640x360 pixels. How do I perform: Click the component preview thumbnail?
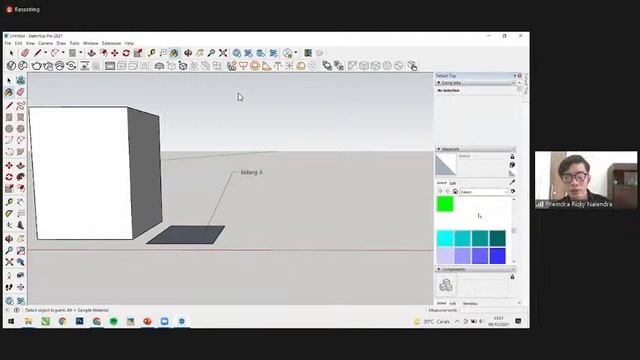tap(446, 285)
